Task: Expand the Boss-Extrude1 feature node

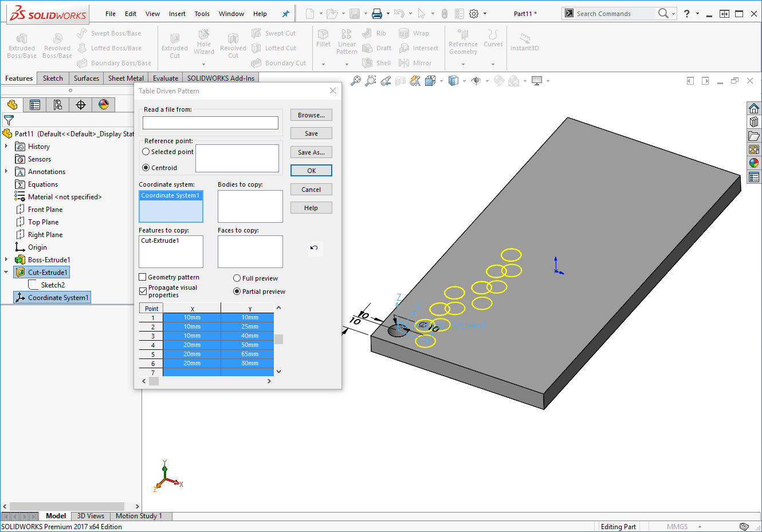Action: (x=6, y=260)
